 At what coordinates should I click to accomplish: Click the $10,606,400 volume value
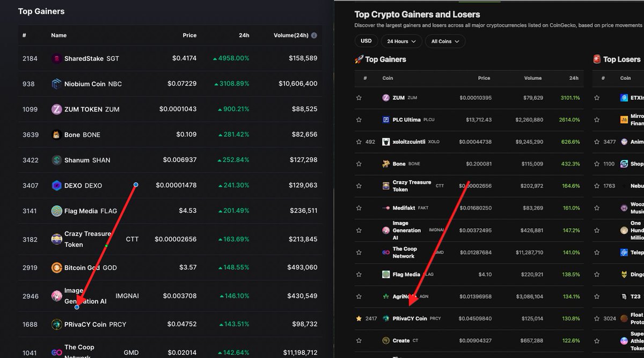(x=298, y=84)
